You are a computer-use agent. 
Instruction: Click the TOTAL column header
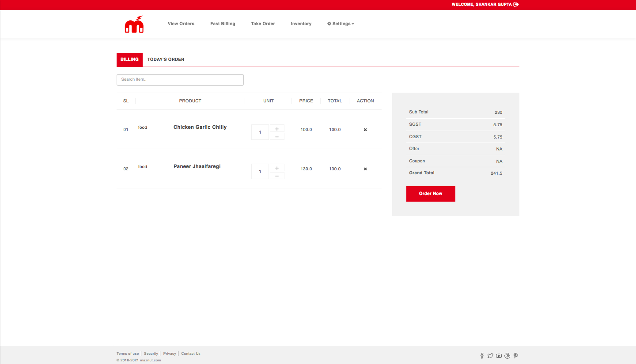[x=335, y=101]
